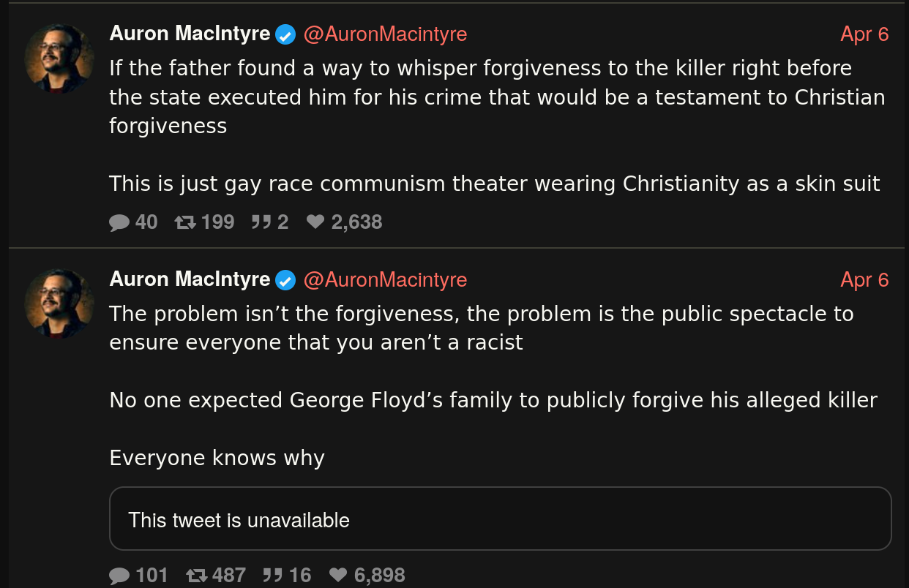The width and height of the screenshot is (909, 588).
Task: Click the heart icon showing 6,898 likes
Action: pos(338,576)
